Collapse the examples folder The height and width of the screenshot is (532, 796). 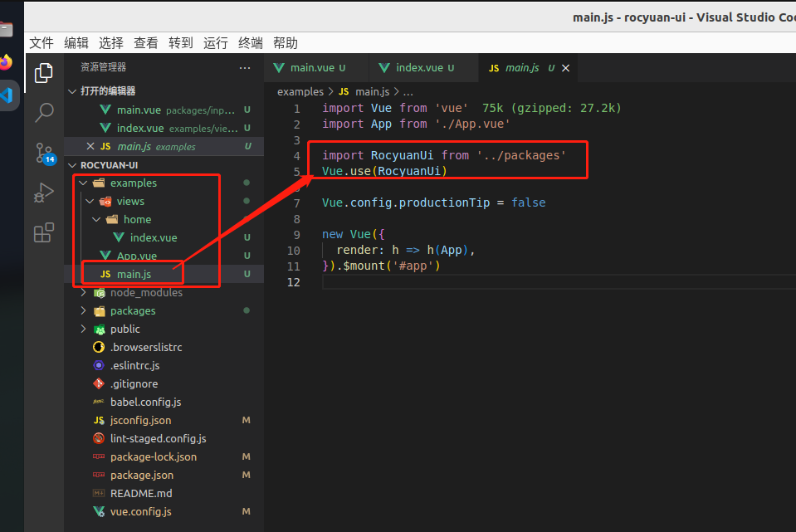pyautogui.click(x=83, y=183)
